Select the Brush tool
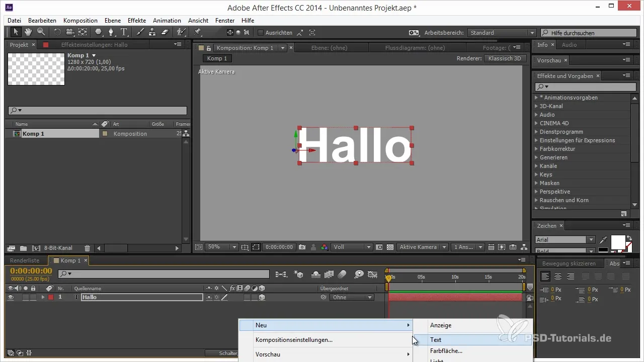Viewport: 644px width, 362px height. (x=140, y=32)
